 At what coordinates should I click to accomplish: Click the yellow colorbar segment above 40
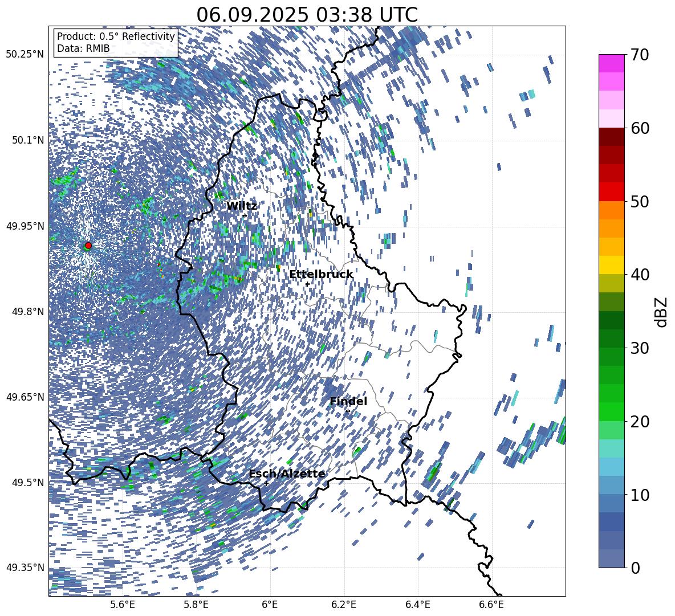point(612,265)
